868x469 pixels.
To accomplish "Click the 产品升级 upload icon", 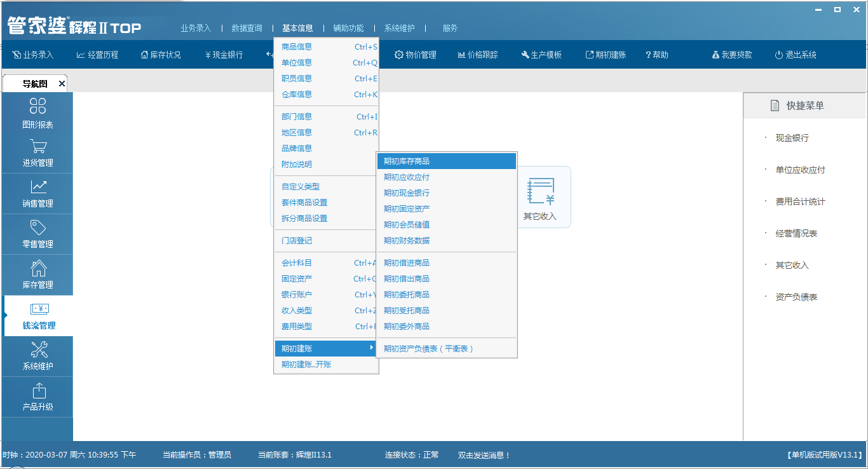I will click(38, 391).
